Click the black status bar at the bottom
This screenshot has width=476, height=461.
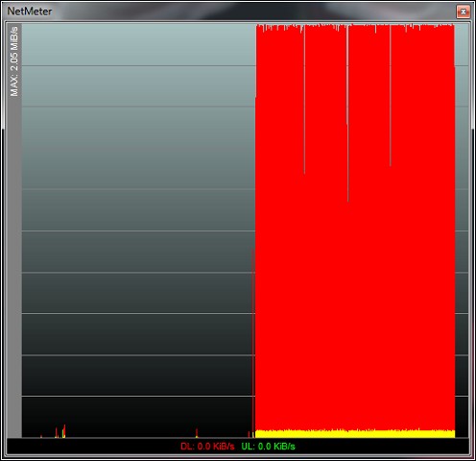tap(238, 447)
